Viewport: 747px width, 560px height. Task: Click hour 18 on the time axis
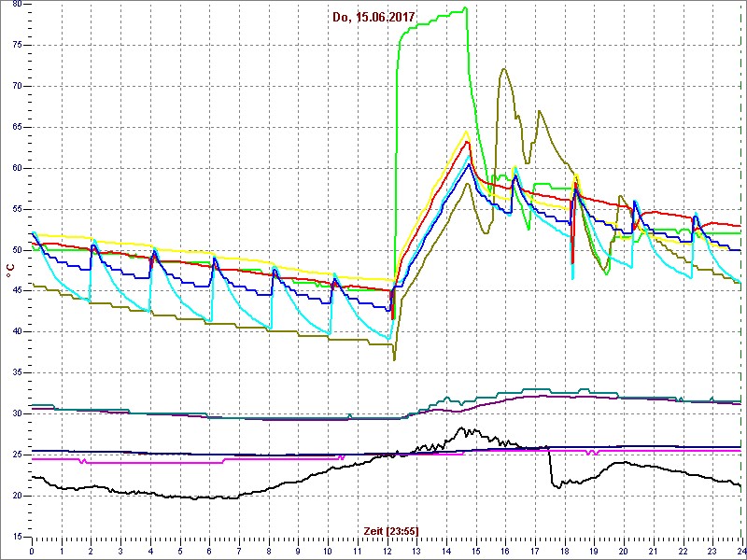564,551
